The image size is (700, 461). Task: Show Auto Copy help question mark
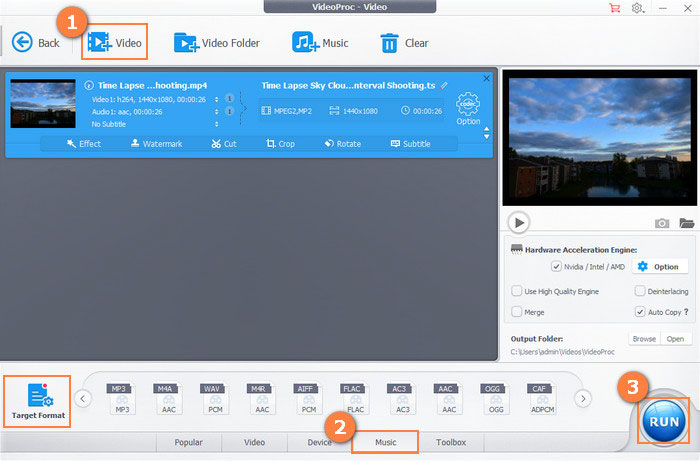686,312
